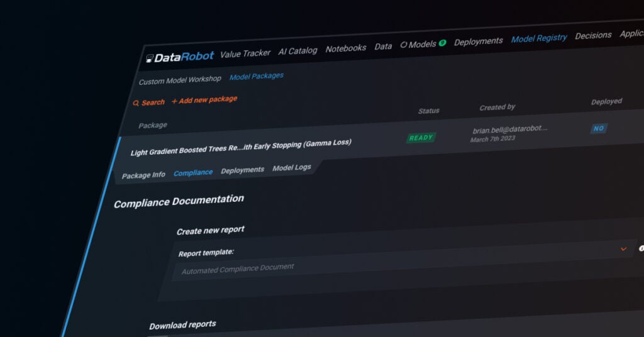Open the Model Logs tab

click(291, 168)
